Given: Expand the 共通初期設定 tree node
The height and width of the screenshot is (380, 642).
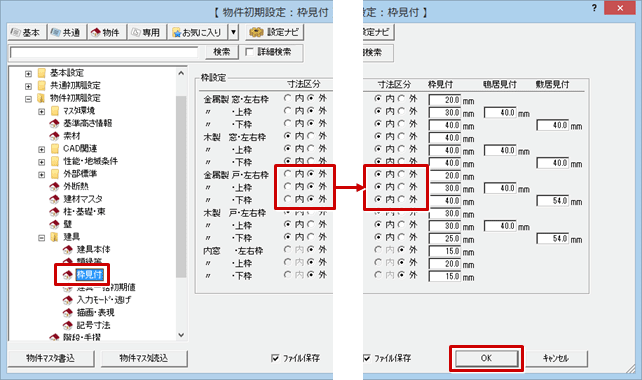Looking at the screenshot, I should pos(28,86).
